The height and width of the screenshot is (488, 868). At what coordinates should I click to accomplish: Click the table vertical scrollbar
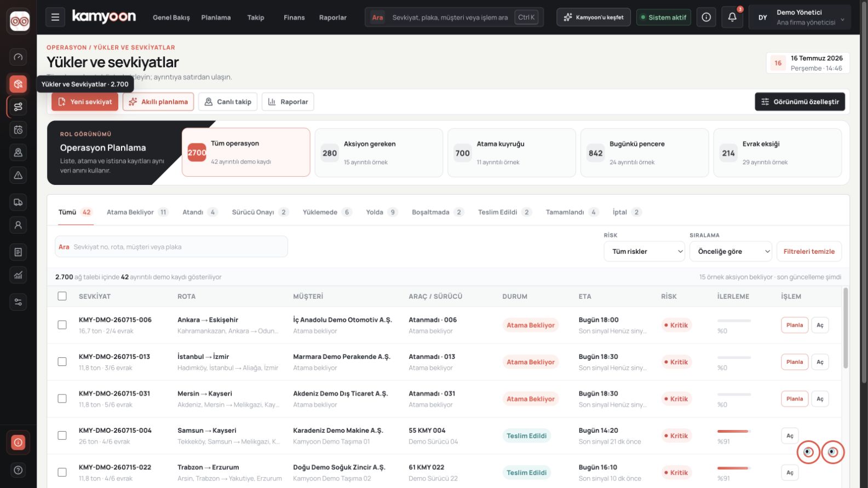pos(846,328)
